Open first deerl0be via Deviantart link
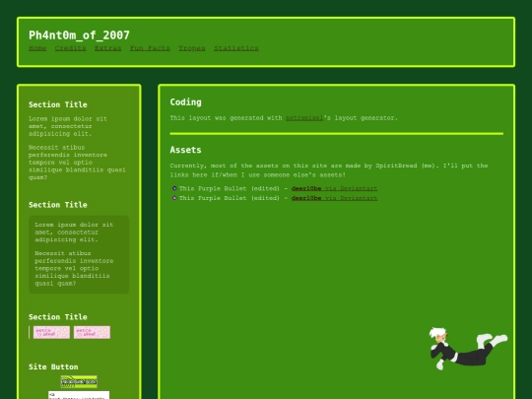This screenshot has width=532, height=399. (x=334, y=188)
